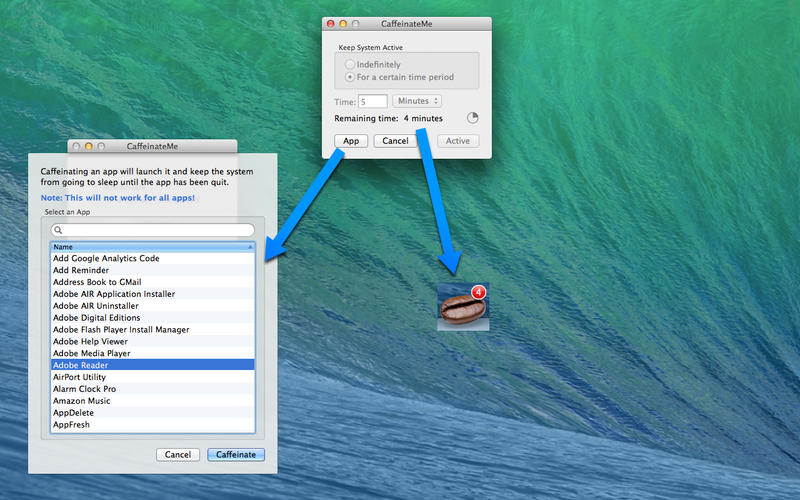Select the highlighted Adobe Reader row
Screen dimensions: 800x500
coord(153,365)
